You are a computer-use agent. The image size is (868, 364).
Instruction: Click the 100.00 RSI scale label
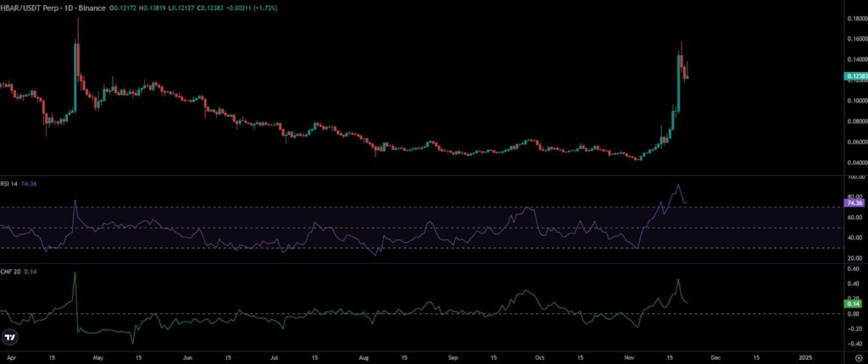click(x=856, y=177)
